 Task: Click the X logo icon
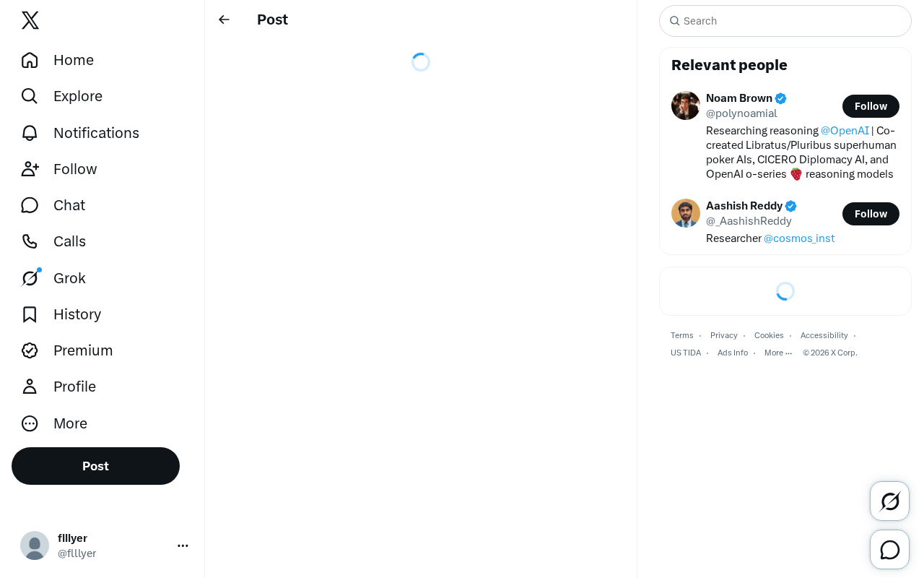pyautogui.click(x=30, y=20)
